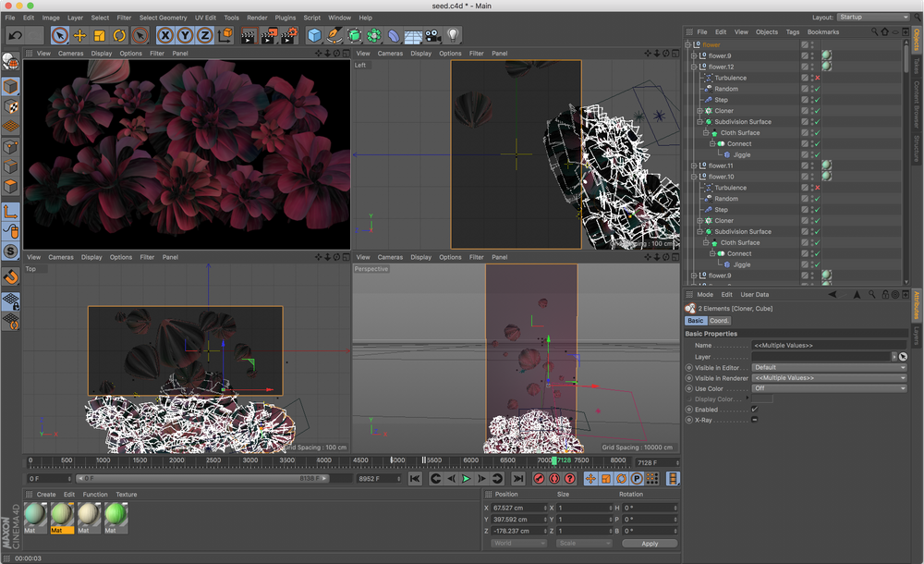Click the Coordinate System toggle icon

tap(225, 35)
